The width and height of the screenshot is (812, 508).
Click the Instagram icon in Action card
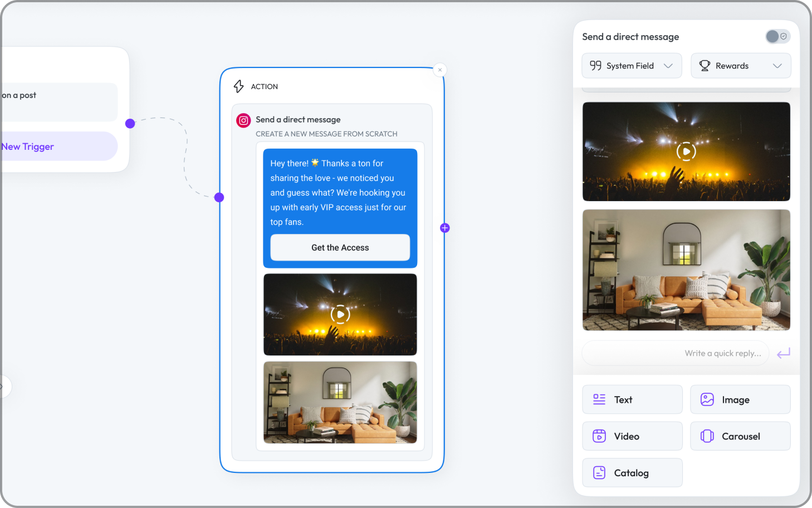click(x=243, y=120)
